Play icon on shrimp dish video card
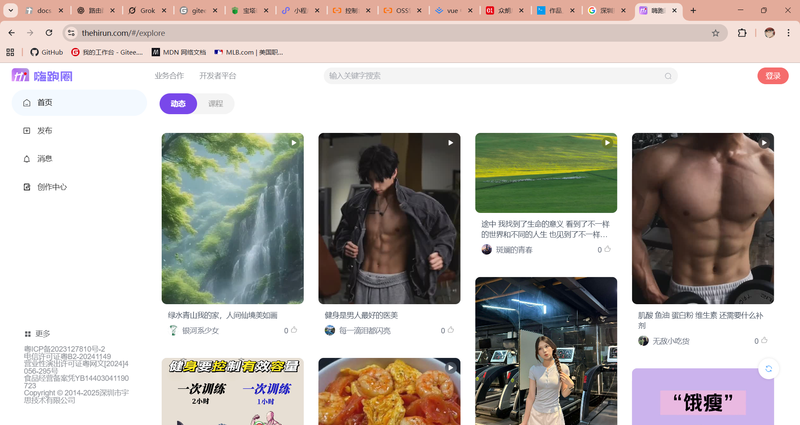The width and height of the screenshot is (800, 425). tap(451, 367)
